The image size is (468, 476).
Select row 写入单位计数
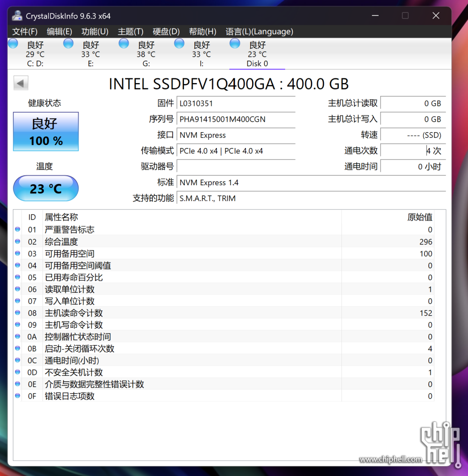point(224,301)
